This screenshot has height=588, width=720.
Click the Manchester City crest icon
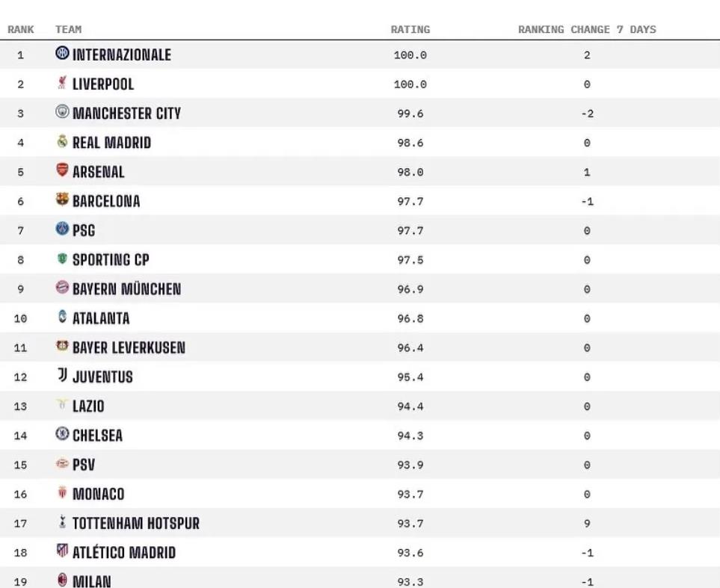(x=62, y=112)
